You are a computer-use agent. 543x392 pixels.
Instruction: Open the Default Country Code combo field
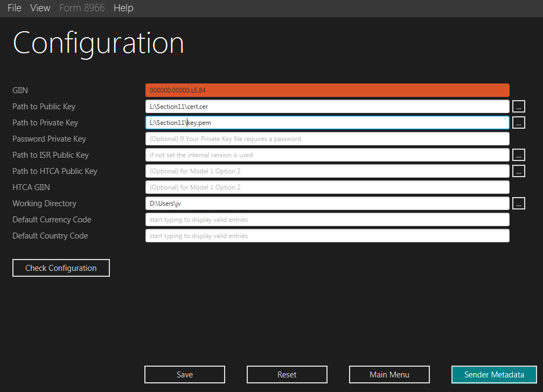click(x=328, y=236)
